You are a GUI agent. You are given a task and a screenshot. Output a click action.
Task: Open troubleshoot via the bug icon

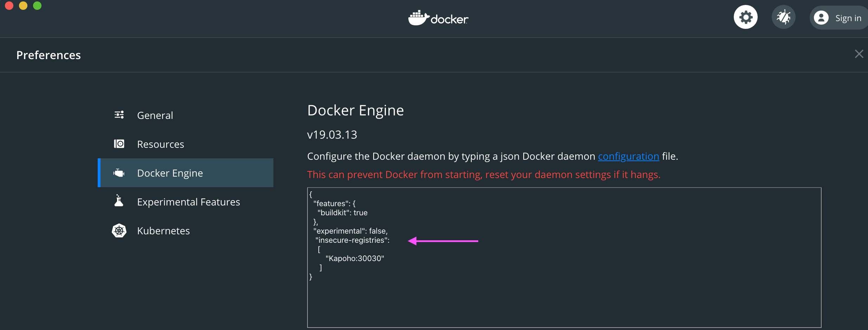pyautogui.click(x=783, y=17)
